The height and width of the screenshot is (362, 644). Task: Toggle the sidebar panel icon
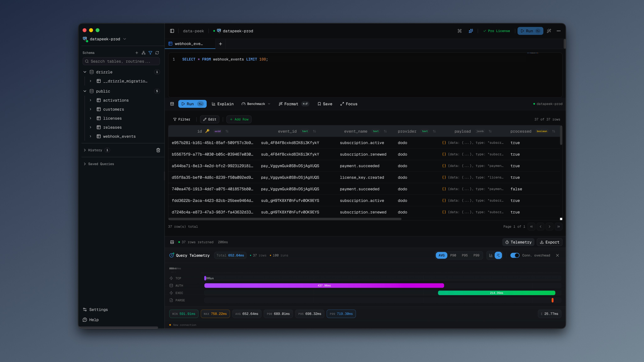pos(172,31)
